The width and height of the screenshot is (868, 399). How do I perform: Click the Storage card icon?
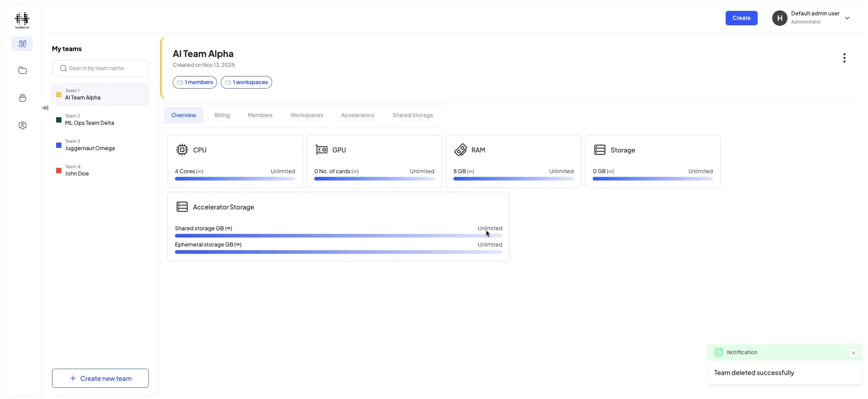[x=600, y=150]
